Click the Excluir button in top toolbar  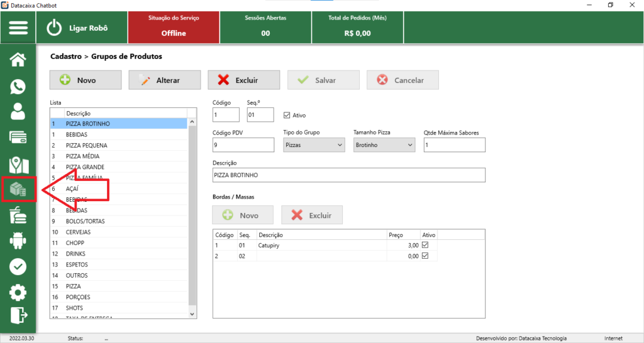coord(244,80)
